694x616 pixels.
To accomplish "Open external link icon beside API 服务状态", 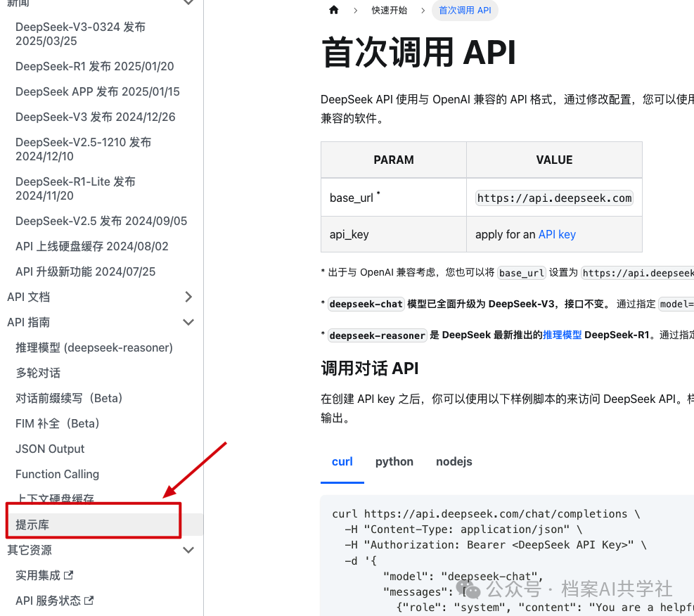I will (89, 601).
